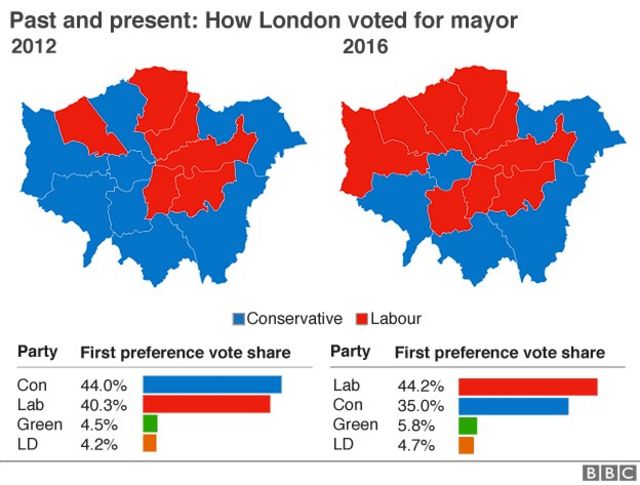The height and width of the screenshot is (485, 640).
Task: Click the 2012 year heading
Action: point(34,47)
